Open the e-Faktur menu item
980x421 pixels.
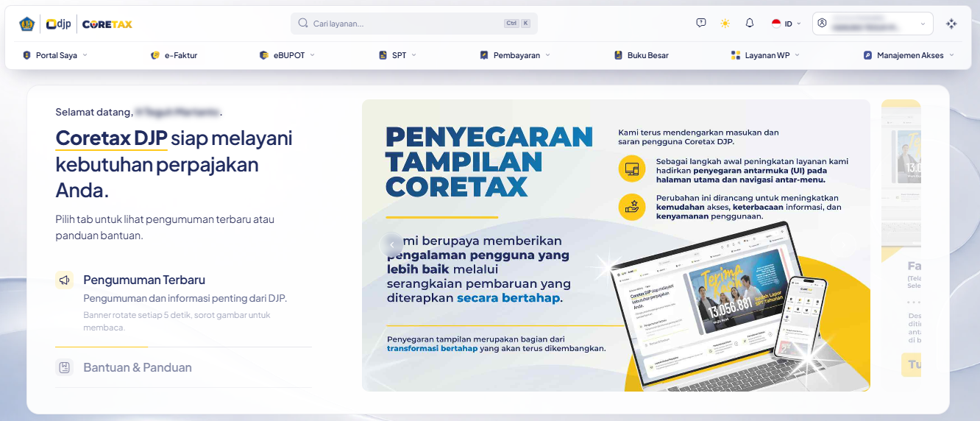tap(174, 55)
